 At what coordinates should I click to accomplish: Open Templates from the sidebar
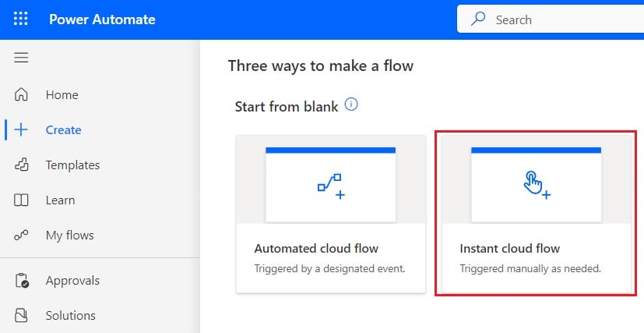[72, 165]
